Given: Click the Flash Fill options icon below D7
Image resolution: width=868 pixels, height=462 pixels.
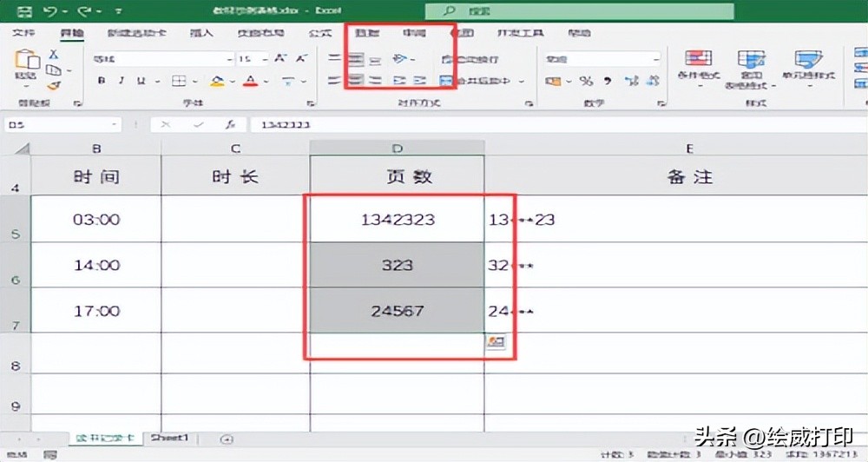Looking at the screenshot, I should (x=496, y=341).
